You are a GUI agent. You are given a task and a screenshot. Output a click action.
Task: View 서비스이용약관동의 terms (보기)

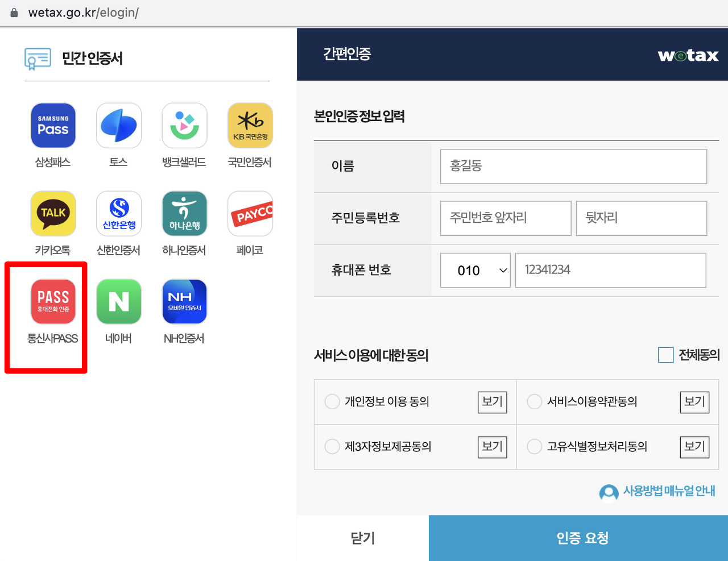pyautogui.click(x=694, y=402)
